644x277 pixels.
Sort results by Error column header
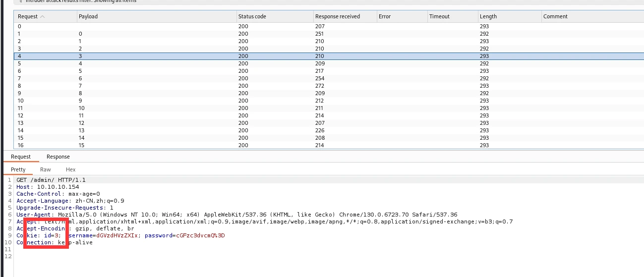(x=402, y=16)
